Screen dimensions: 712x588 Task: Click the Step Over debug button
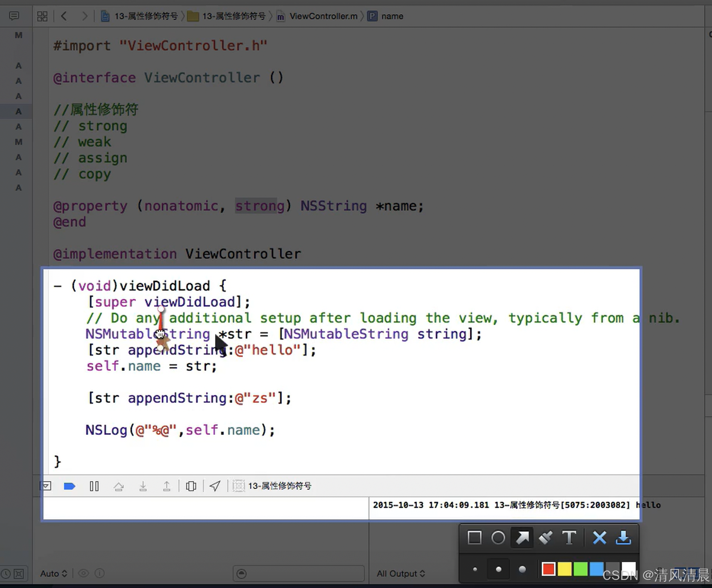coord(119,486)
